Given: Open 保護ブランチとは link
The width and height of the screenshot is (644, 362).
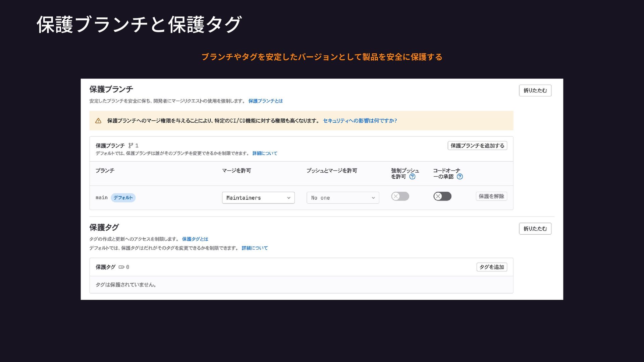Looking at the screenshot, I should (x=265, y=101).
